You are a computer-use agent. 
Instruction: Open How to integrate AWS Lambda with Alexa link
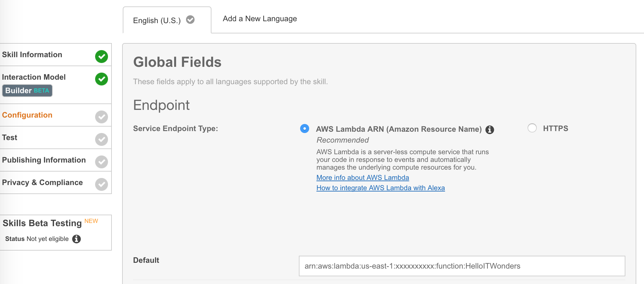pos(381,188)
